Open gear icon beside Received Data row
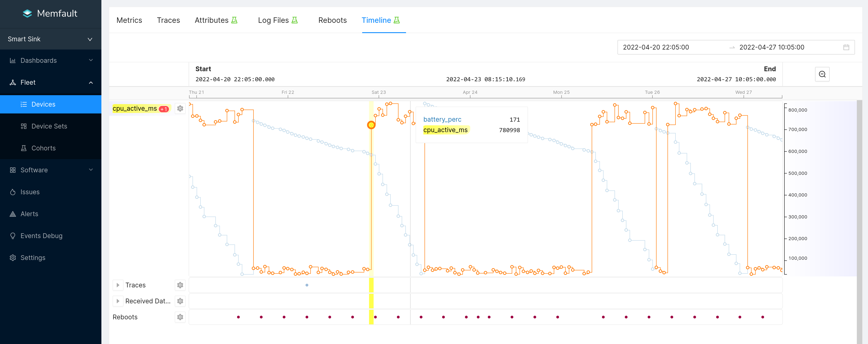The width and height of the screenshot is (868, 344). 180,301
